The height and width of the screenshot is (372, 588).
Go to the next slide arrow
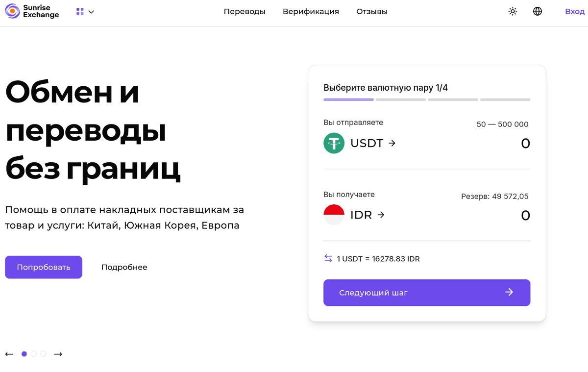tap(58, 354)
